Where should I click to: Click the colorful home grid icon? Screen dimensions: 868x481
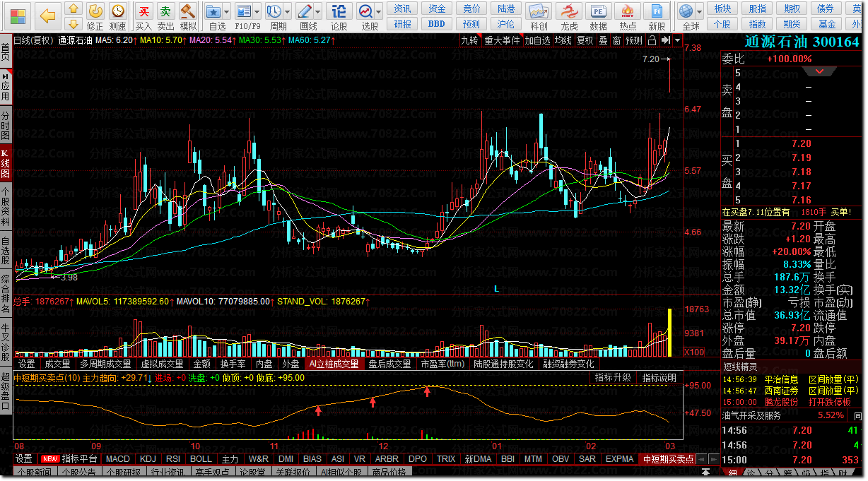17,16
